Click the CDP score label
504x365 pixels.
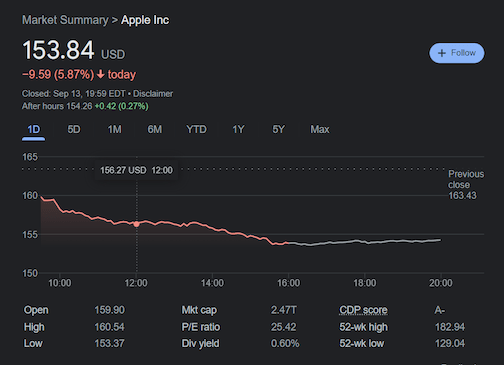(363, 310)
